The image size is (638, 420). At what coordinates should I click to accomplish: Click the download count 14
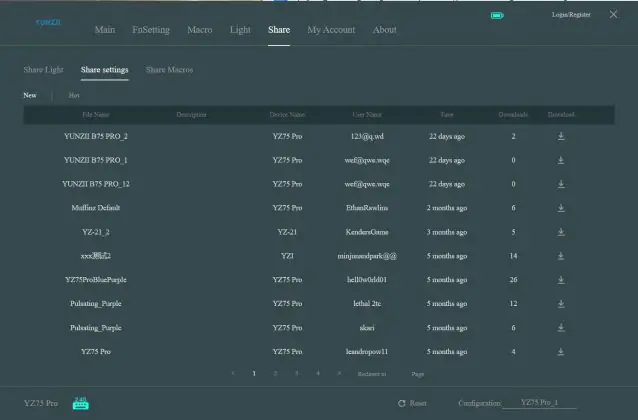click(513, 256)
